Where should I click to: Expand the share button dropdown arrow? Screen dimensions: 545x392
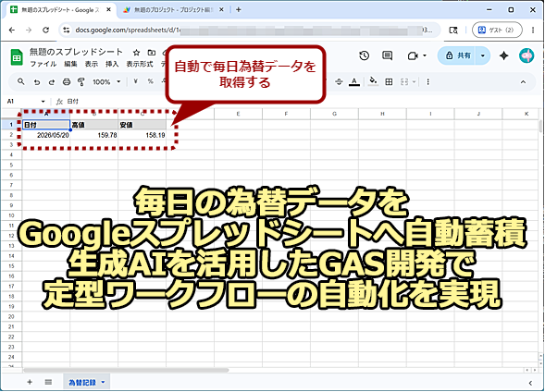click(x=482, y=55)
